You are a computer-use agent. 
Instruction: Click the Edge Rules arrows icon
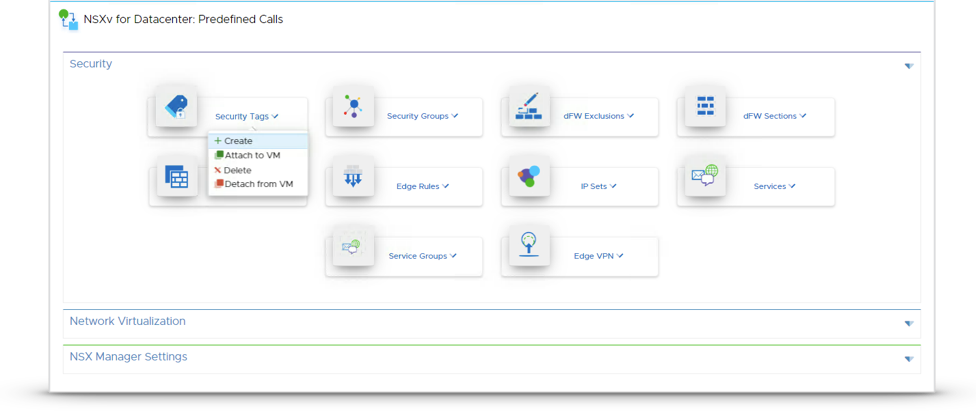point(353,177)
